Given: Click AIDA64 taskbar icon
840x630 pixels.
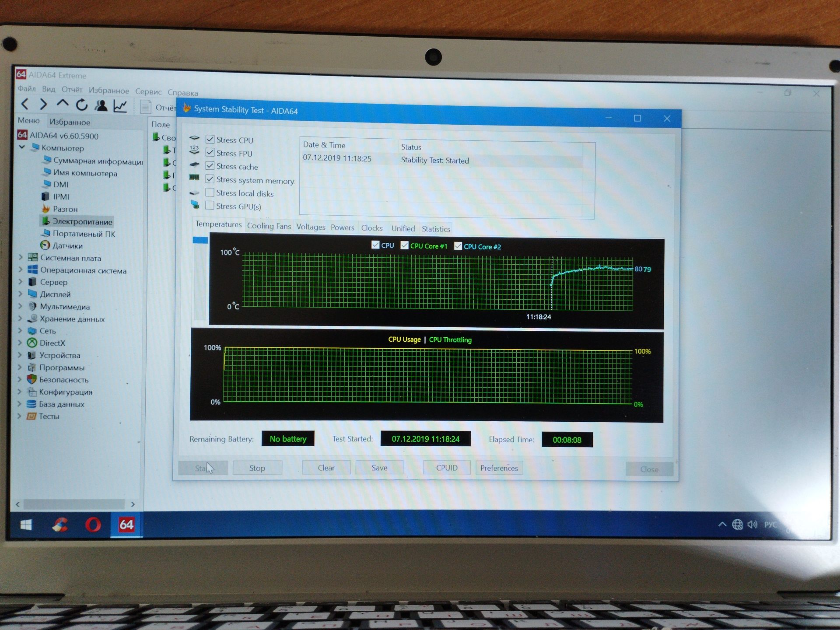Looking at the screenshot, I should tap(126, 525).
